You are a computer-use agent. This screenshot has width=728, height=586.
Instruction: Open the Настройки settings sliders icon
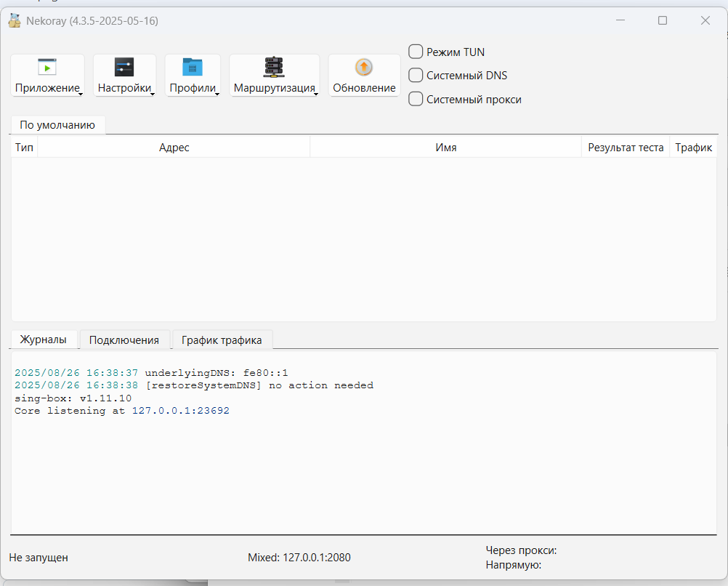coord(124,67)
